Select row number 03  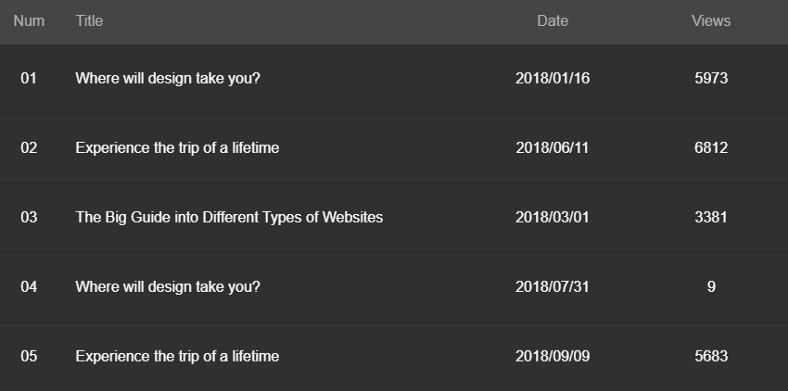tap(29, 217)
